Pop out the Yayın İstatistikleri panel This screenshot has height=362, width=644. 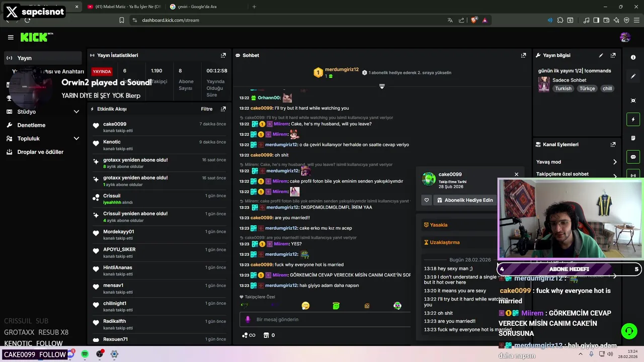pos(223,55)
